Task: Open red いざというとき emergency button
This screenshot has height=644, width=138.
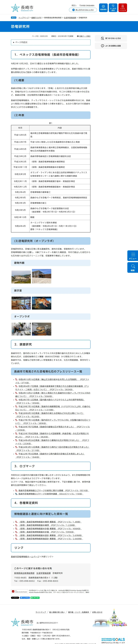Action: 123,8
